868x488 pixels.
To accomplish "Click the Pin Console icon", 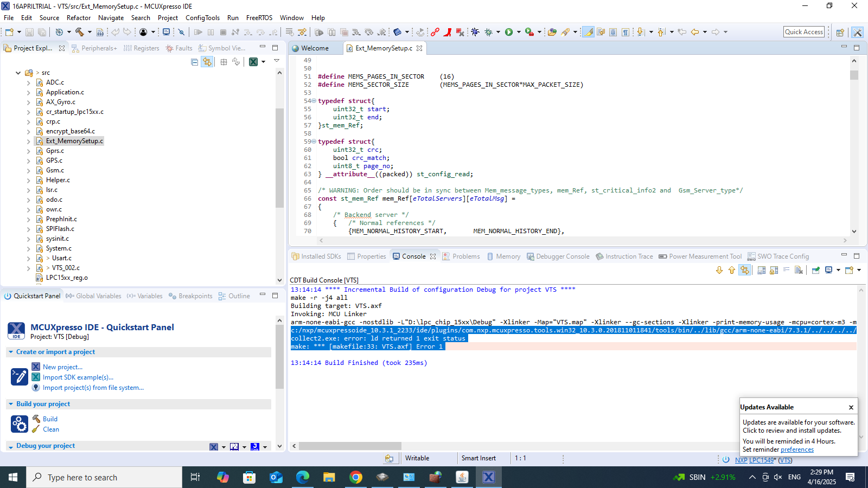I will pyautogui.click(x=816, y=270).
